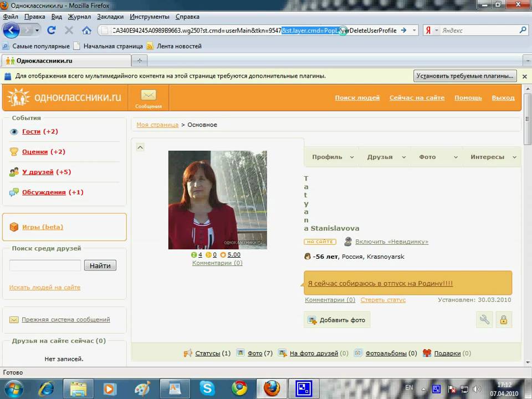Click the Стереть статус link

pyautogui.click(x=383, y=300)
